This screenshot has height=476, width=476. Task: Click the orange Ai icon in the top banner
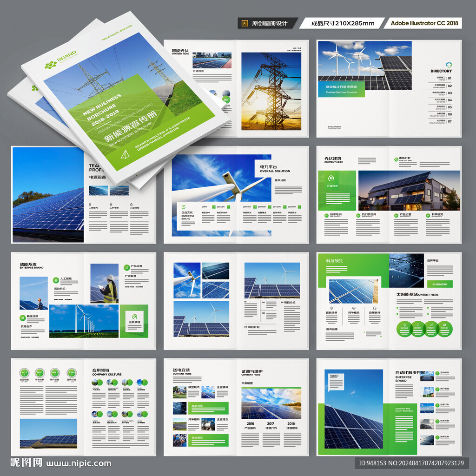[245, 23]
